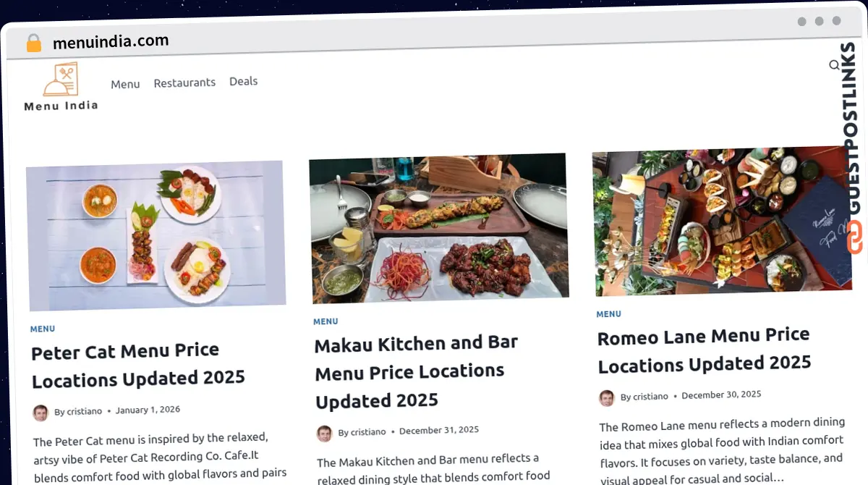Click the GuestPostLinks chain-link icon
The width and height of the screenshot is (868, 485).
point(854,237)
